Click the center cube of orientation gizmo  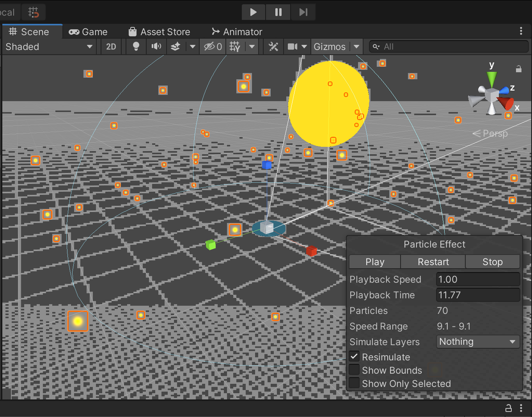[x=491, y=95]
